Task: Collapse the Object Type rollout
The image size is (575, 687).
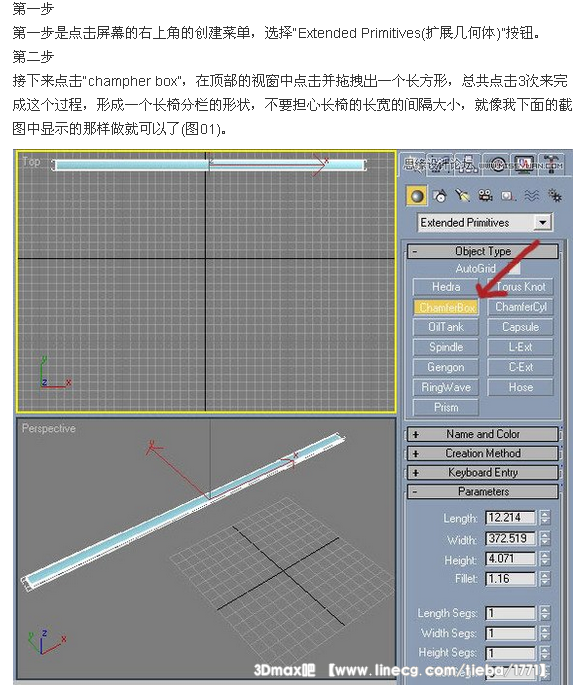Action: [483, 251]
